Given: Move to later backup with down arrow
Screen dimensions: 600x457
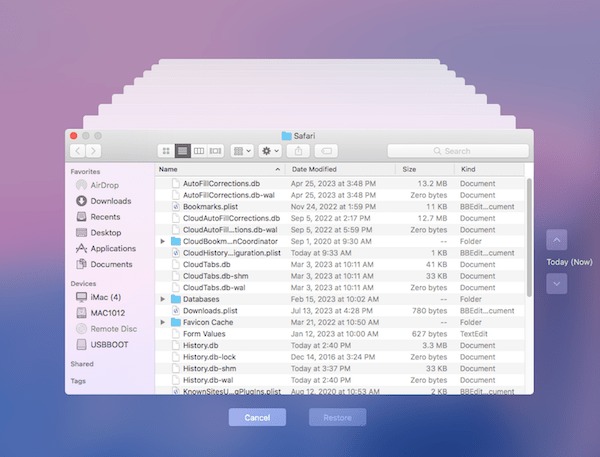Looking at the screenshot, I should 557,283.
